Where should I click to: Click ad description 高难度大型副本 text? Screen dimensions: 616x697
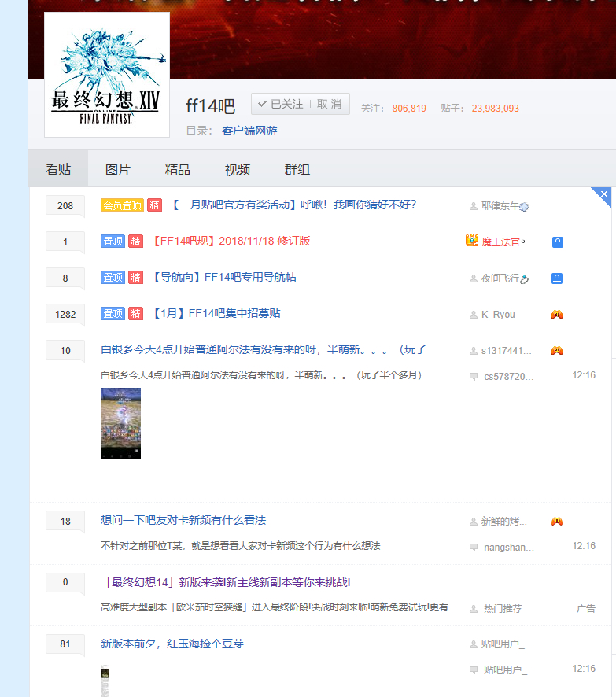pyautogui.click(x=278, y=607)
